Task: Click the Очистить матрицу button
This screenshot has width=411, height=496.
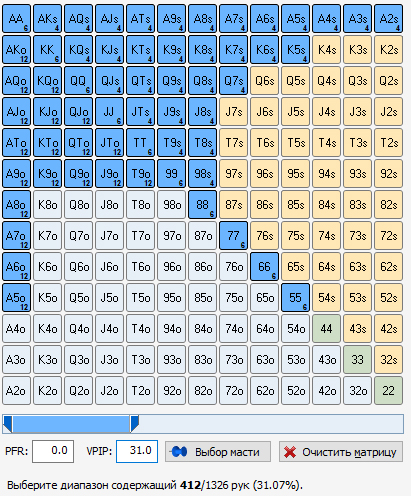Action: coord(341,452)
